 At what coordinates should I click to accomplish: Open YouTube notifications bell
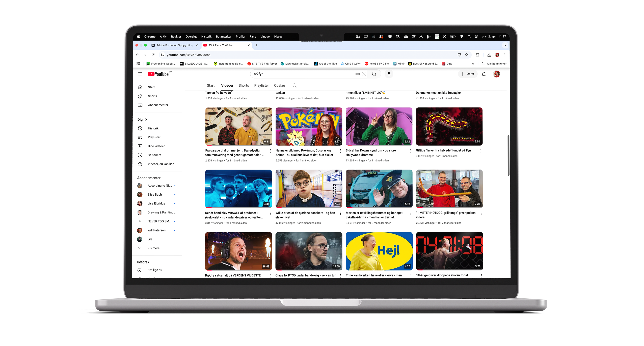pos(484,74)
